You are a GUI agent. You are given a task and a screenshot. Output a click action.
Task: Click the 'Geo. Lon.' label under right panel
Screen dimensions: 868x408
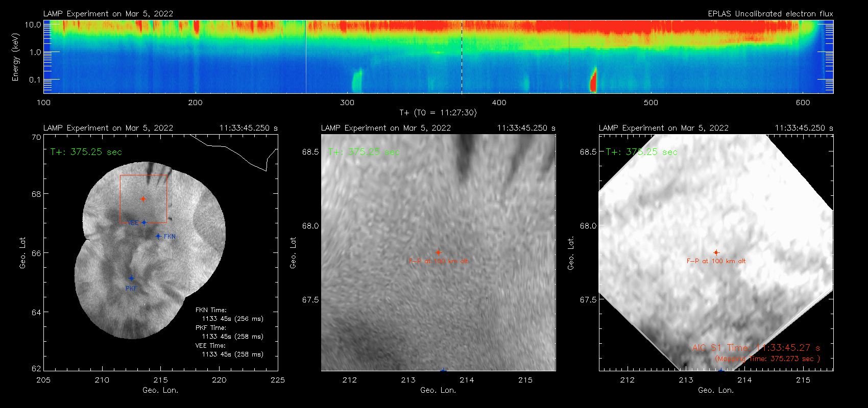coord(716,390)
